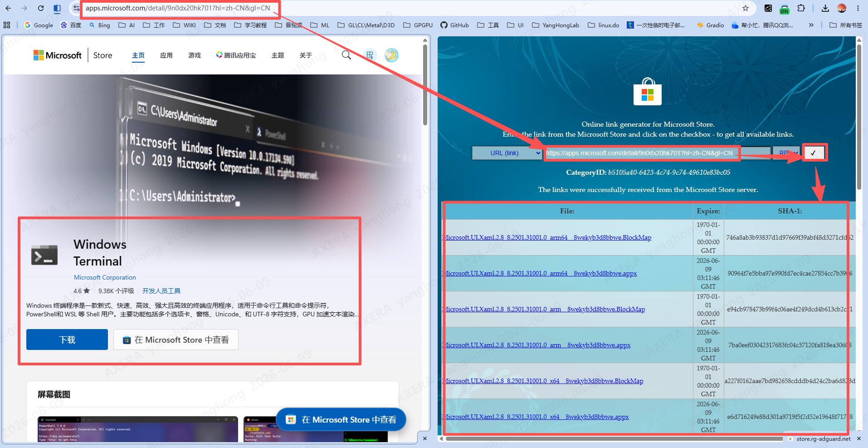Bookmark this page with the star icon
This screenshot has height=448, width=868.
tap(746, 8)
